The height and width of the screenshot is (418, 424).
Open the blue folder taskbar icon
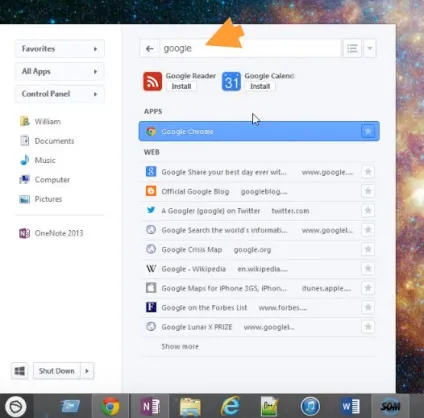(x=70, y=406)
